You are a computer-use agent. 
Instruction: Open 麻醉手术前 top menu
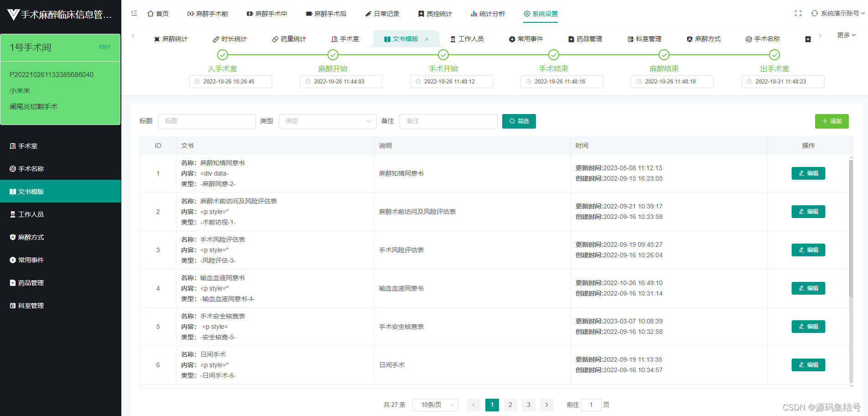click(x=208, y=14)
